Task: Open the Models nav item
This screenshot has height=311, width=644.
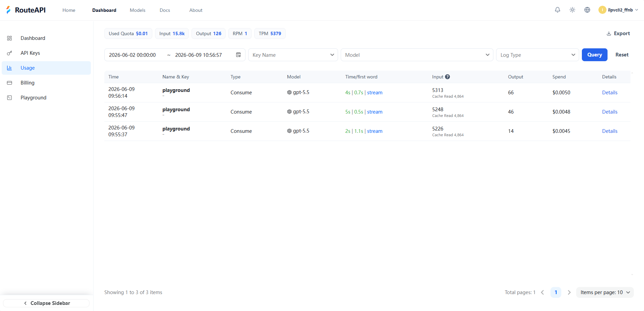Action: point(137,10)
